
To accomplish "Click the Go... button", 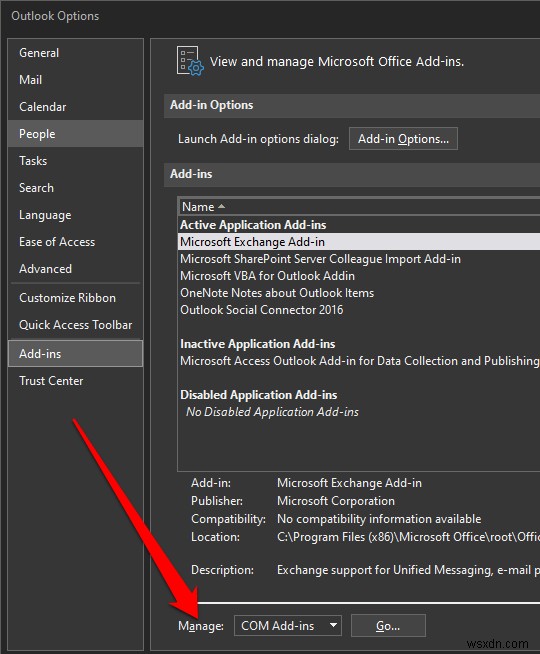I will pyautogui.click(x=388, y=625).
